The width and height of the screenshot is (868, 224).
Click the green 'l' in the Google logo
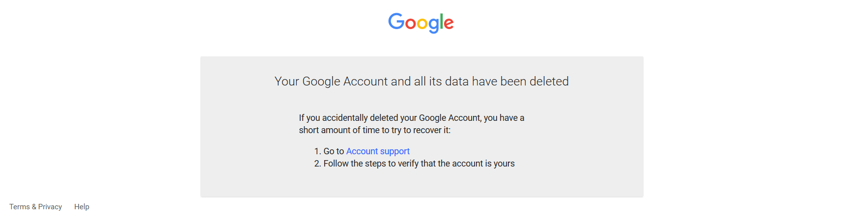[442, 22]
